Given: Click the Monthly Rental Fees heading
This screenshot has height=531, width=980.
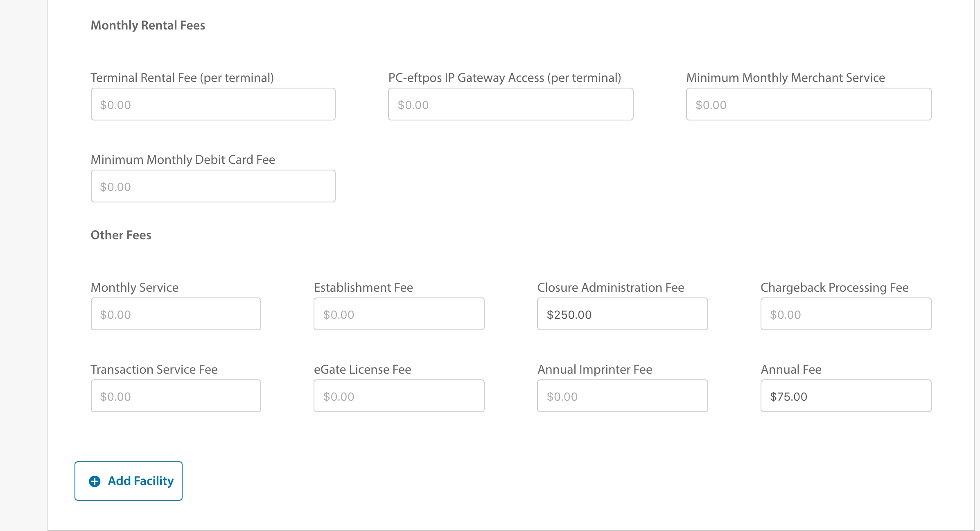Looking at the screenshot, I should (148, 25).
